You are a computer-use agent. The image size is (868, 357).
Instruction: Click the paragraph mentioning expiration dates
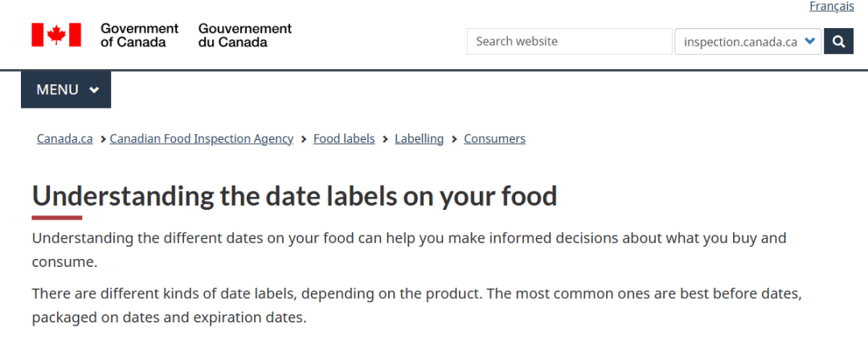(416, 305)
